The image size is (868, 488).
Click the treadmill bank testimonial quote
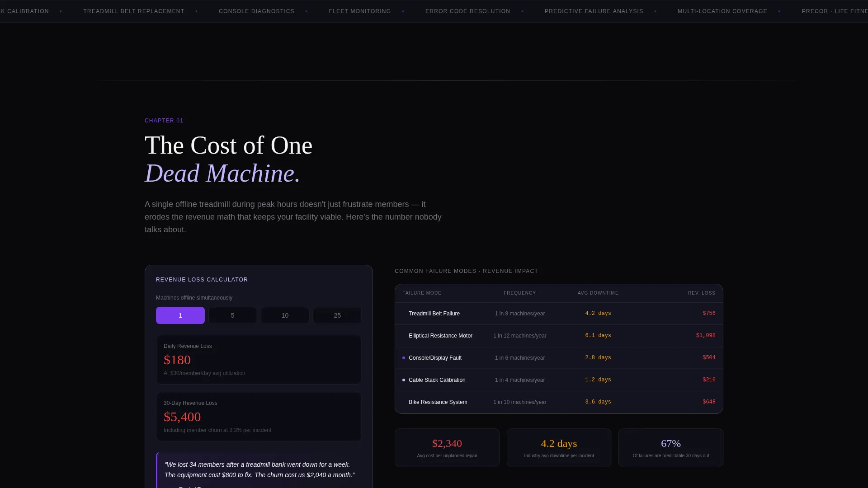259,470
